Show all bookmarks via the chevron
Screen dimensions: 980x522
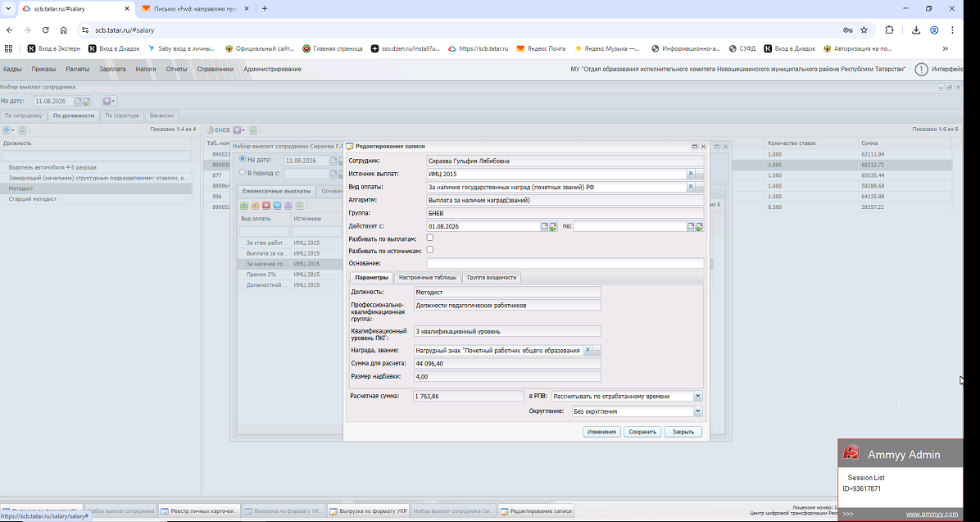(x=945, y=48)
